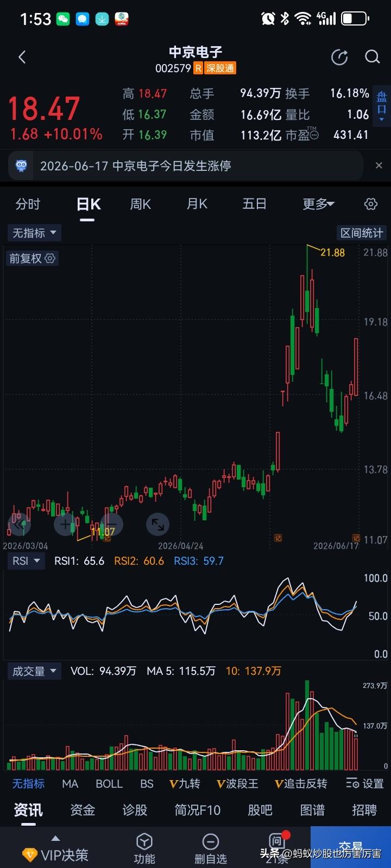The height and width of the screenshot is (868, 391).
Task: Select the 九转 VIP indicator
Action: [x=185, y=783]
